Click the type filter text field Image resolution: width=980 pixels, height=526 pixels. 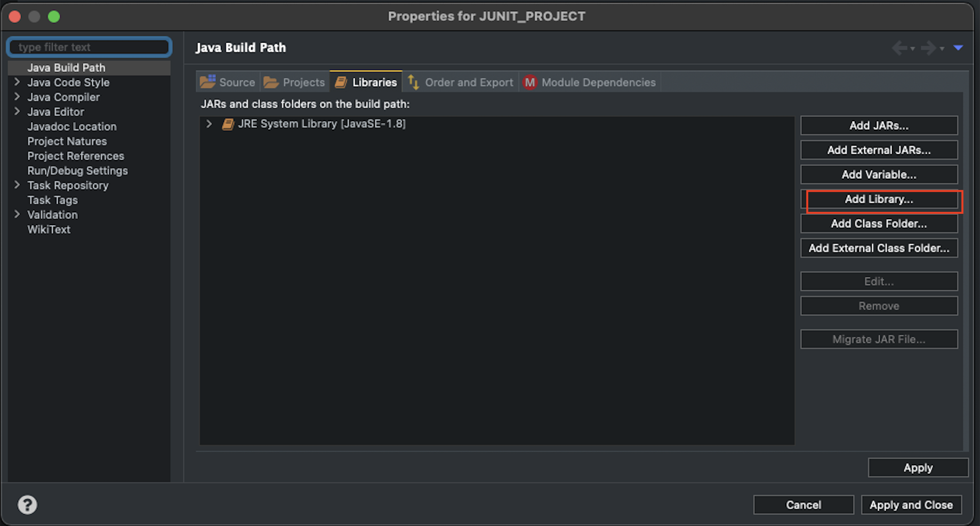(x=89, y=47)
